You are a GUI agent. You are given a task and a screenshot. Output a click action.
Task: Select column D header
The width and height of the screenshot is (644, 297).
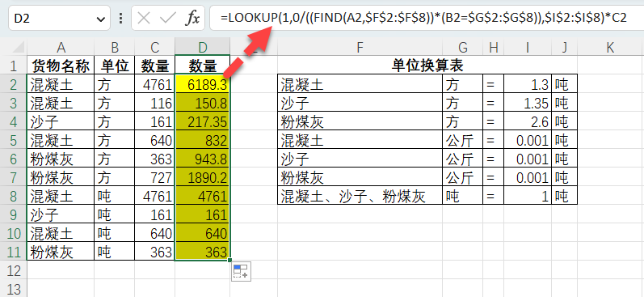203,48
